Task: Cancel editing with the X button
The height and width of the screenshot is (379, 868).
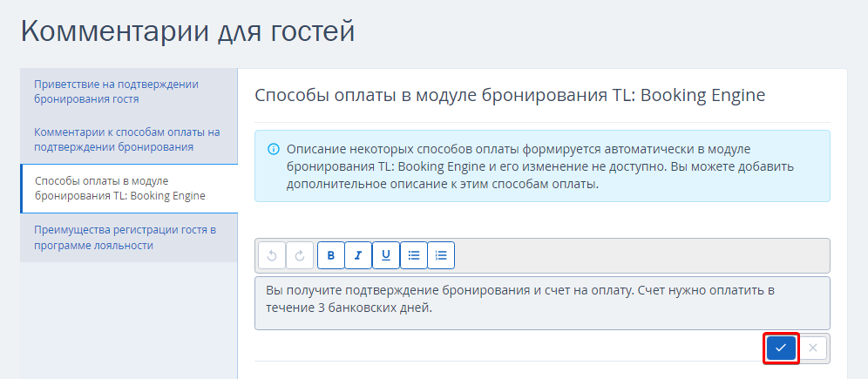Action: 813,348
